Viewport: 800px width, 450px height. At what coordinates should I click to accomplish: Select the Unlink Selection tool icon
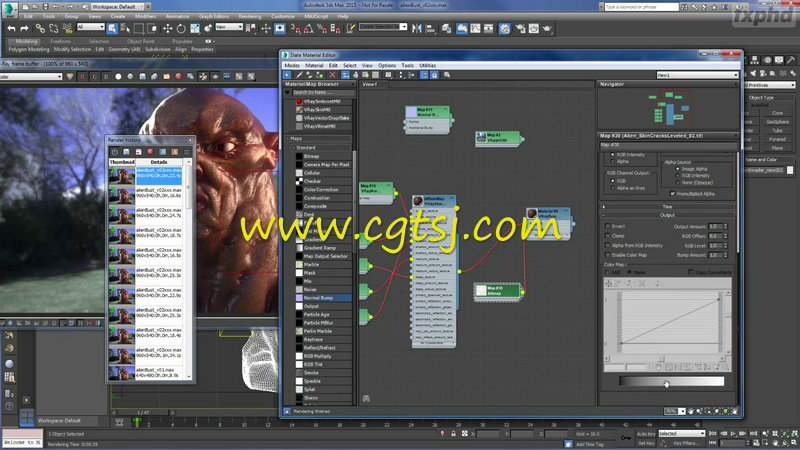54,29
